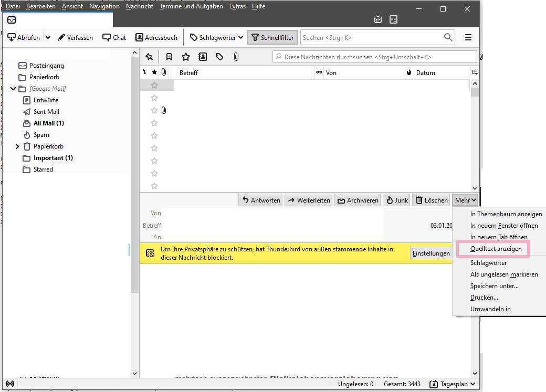Screen dimensions: 546x392
Task: Click Antworten to reply
Action: (x=261, y=200)
